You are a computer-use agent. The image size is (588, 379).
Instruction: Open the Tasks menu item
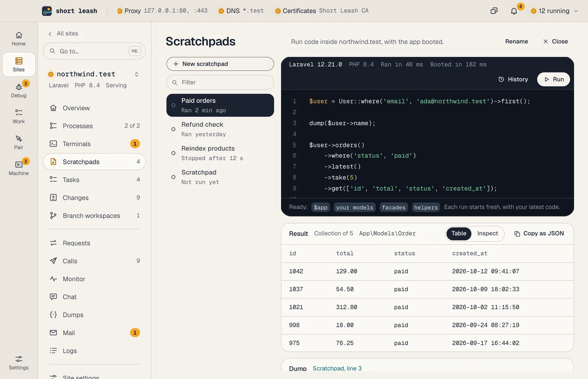[94, 180]
